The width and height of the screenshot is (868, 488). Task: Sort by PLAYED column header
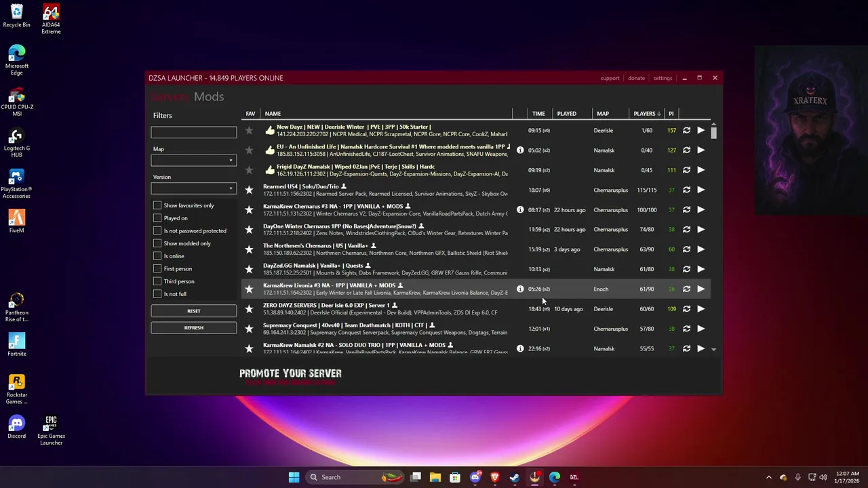coord(566,114)
